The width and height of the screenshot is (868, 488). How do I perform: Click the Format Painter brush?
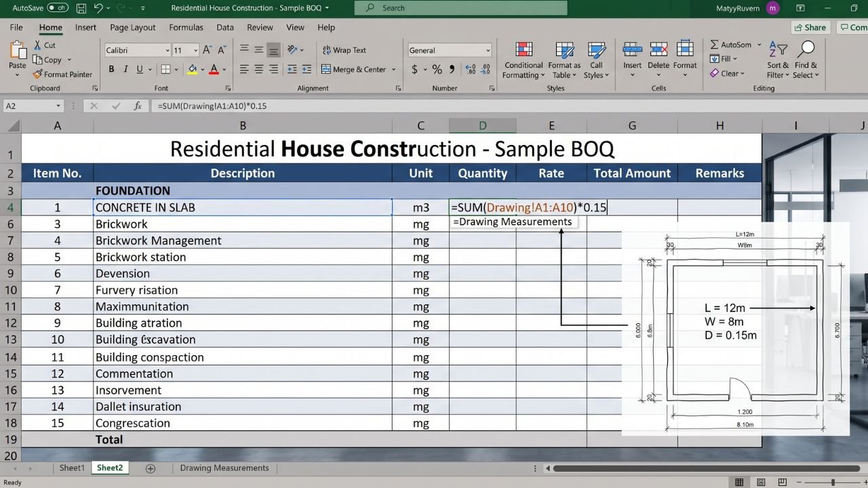point(37,75)
